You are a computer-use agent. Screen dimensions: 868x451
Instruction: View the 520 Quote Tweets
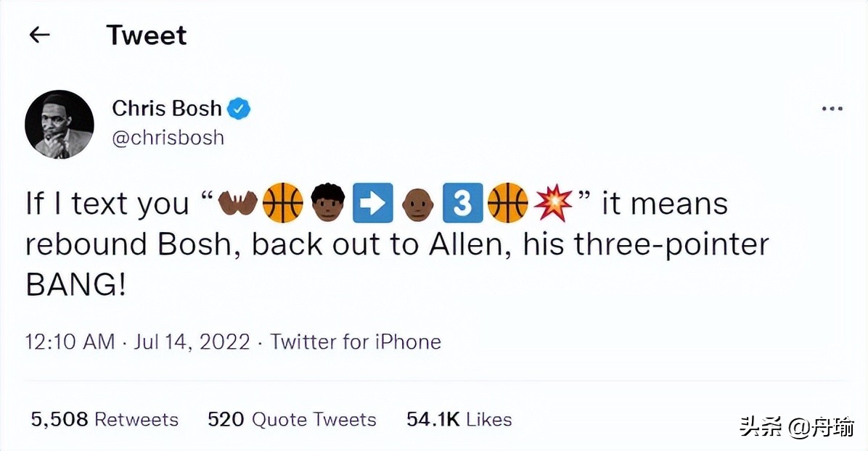click(292, 419)
